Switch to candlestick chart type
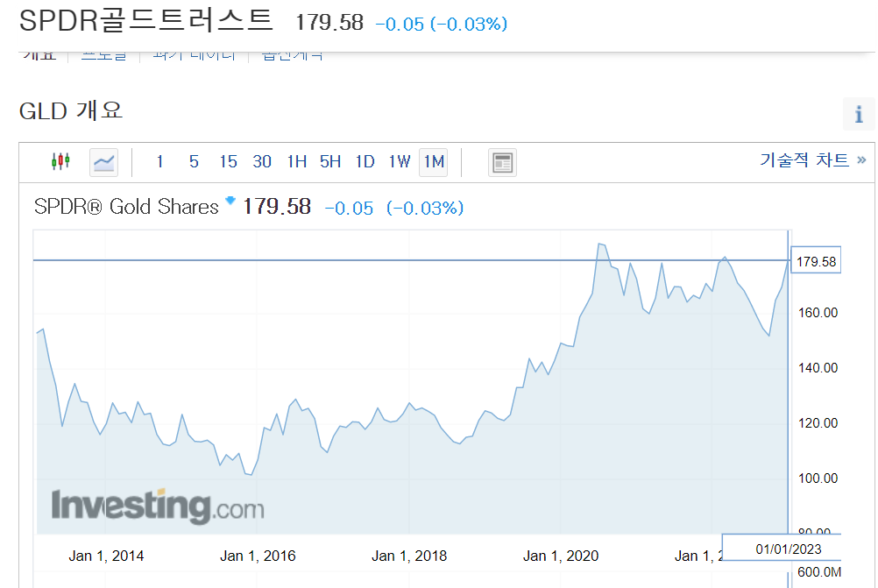Image resolution: width=878 pixels, height=588 pixels. pyautogui.click(x=60, y=162)
